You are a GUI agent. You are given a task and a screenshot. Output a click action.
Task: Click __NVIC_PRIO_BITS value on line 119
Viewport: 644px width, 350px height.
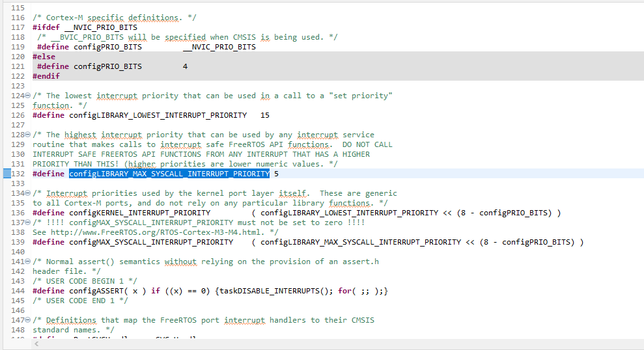(219, 47)
